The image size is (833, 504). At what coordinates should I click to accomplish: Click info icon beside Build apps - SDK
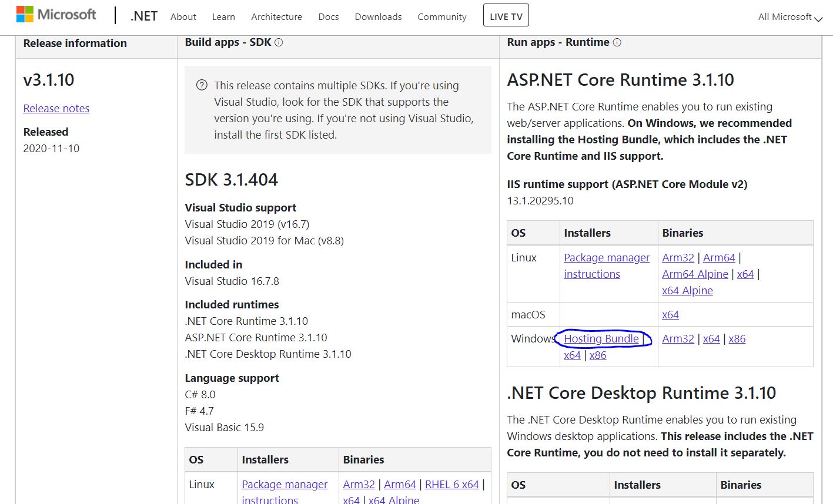pyautogui.click(x=279, y=42)
